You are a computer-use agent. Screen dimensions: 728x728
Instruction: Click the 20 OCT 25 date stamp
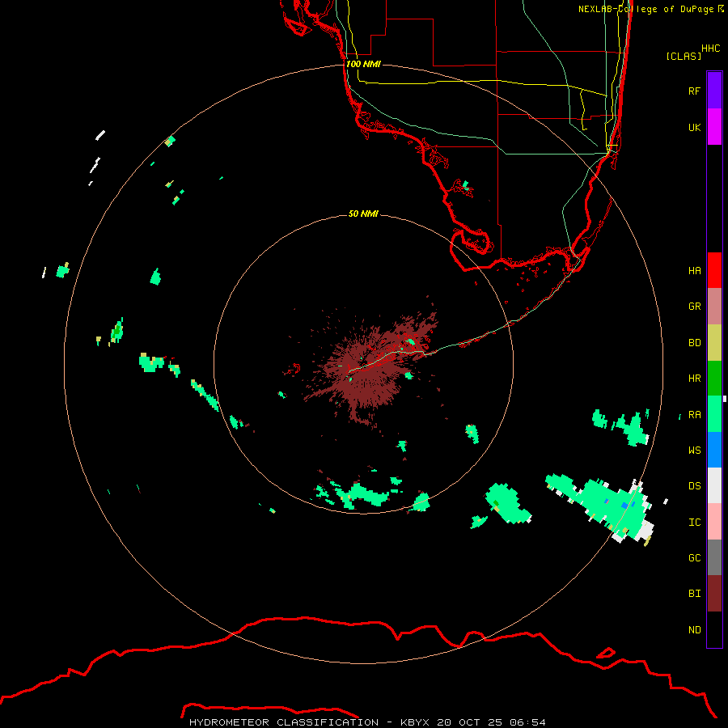(470, 722)
